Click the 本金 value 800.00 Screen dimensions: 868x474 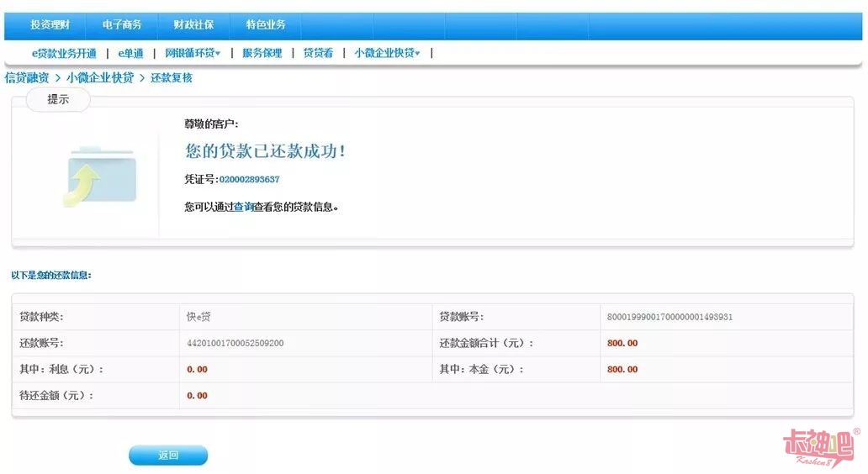622,370
